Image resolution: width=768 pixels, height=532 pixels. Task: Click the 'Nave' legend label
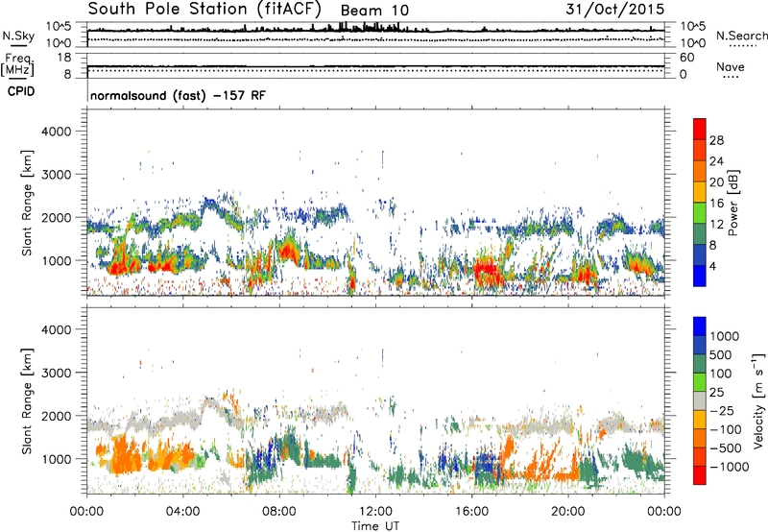click(730, 66)
